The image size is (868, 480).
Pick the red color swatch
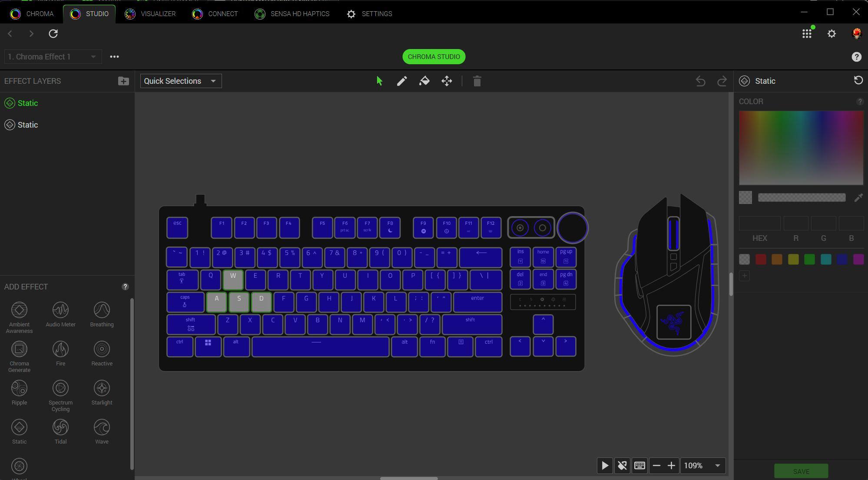[761, 260]
